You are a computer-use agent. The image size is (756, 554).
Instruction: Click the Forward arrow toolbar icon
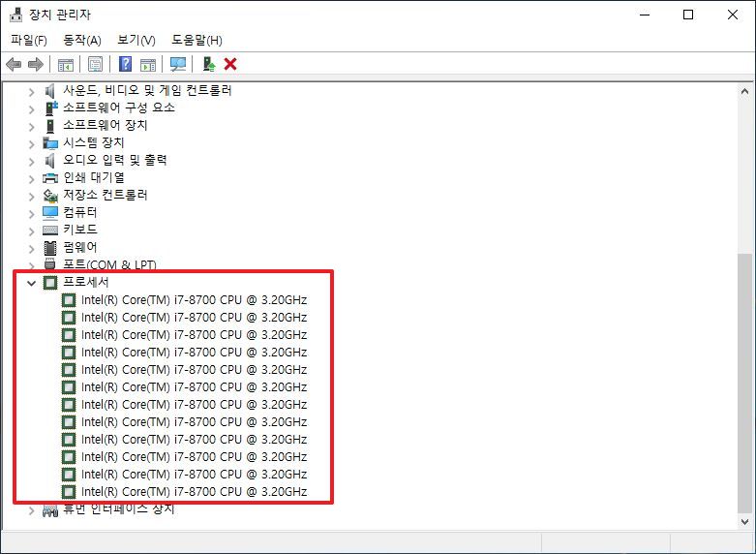click(36, 64)
